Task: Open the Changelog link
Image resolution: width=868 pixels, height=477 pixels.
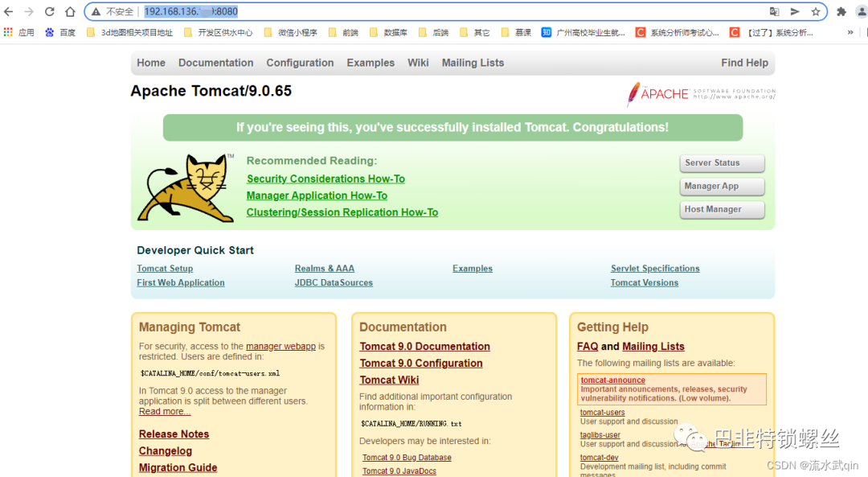Action: tap(166, 451)
